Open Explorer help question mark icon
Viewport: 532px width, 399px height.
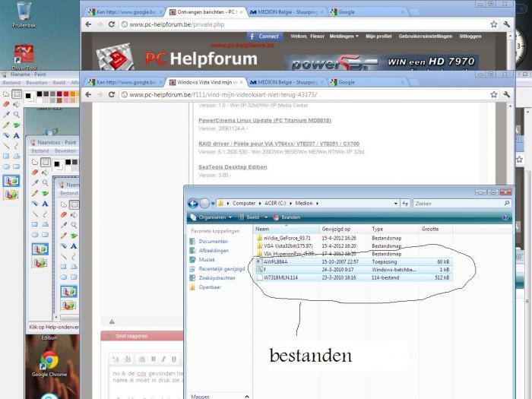pos(505,217)
